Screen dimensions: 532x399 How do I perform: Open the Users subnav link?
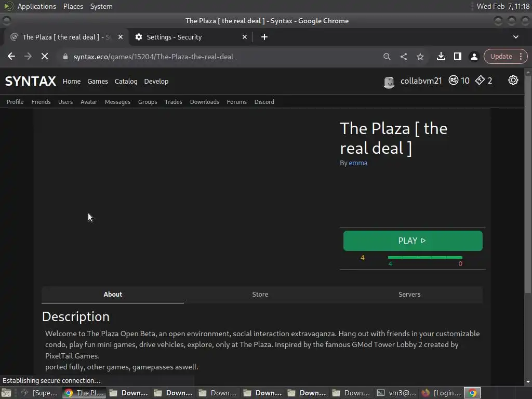coord(65,102)
